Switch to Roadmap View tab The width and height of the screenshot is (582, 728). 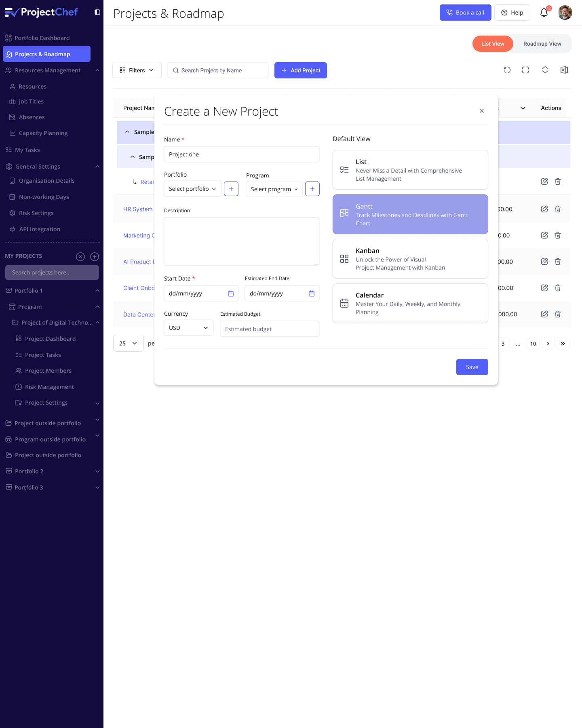pyautogui.click(x=542, y=44)
